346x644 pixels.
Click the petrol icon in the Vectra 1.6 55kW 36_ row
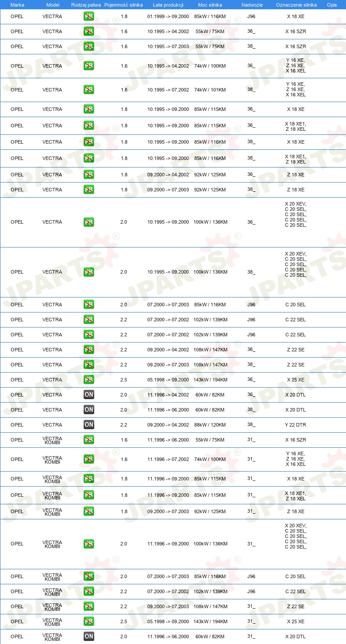pos(89,31)
